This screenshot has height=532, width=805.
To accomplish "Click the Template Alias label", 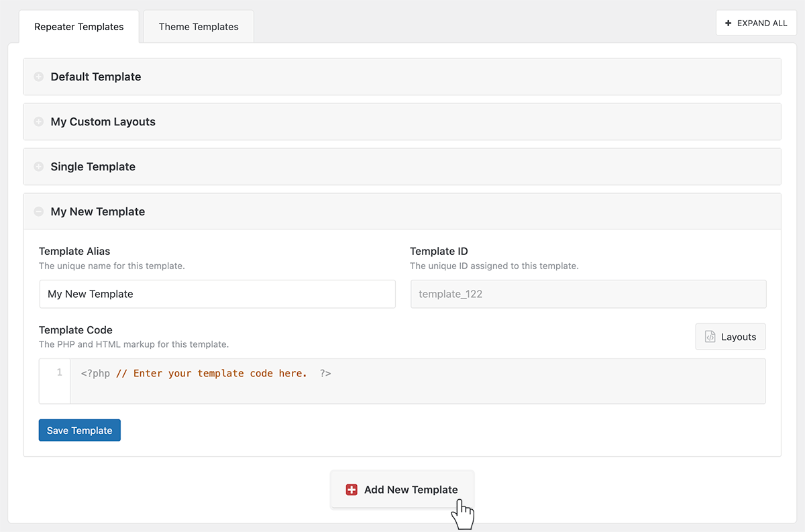I will coord(74,251).
